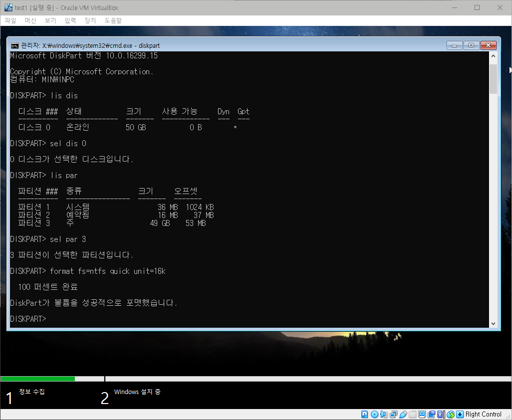Click the display settings icon in status bar
The width and height of the screenshot is (512, 420).
tap(422, 414)
